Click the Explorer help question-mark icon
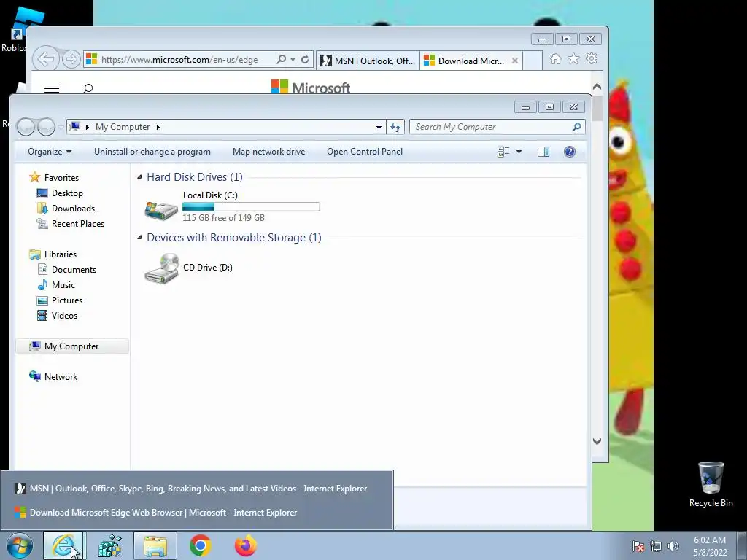 point(569,152)
